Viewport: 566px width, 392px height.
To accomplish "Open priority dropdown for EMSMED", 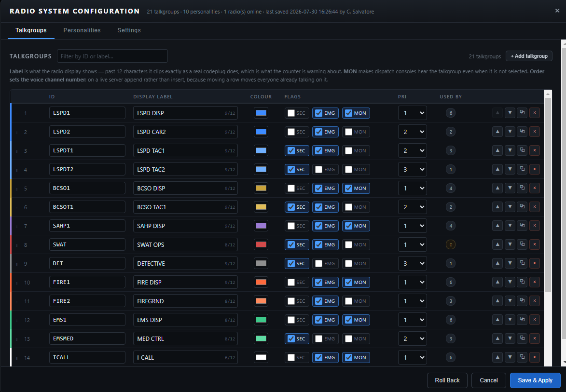I will click(412, 338).
